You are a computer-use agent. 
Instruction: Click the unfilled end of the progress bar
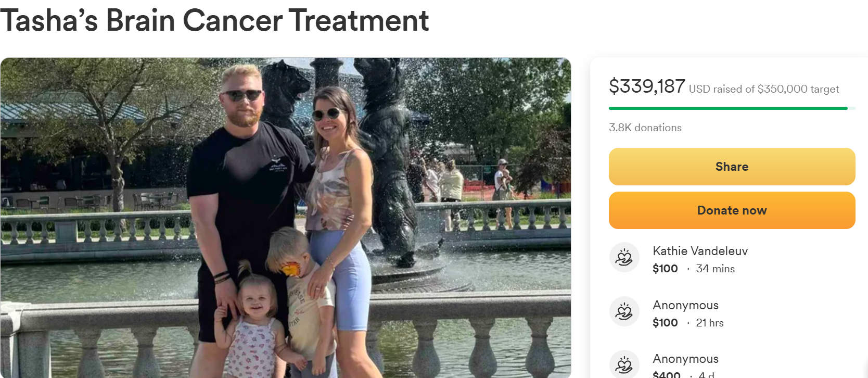[x=852, y=108]
